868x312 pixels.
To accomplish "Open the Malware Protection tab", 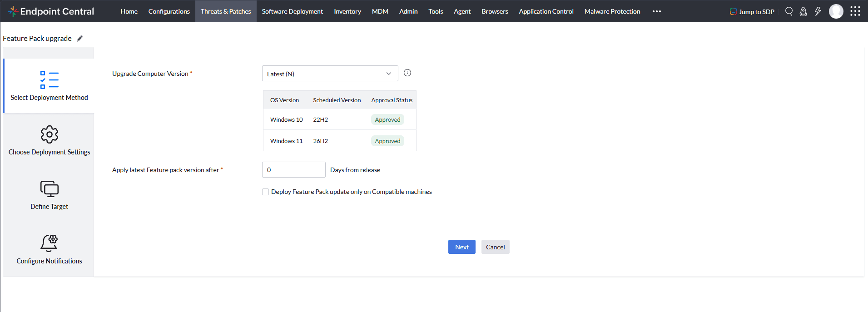I will 612,11.
